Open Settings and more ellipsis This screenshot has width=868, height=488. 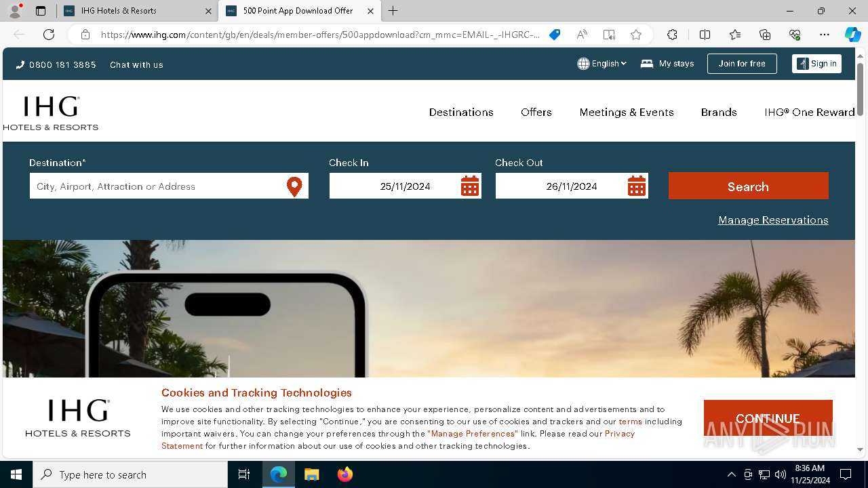[825, 35]
